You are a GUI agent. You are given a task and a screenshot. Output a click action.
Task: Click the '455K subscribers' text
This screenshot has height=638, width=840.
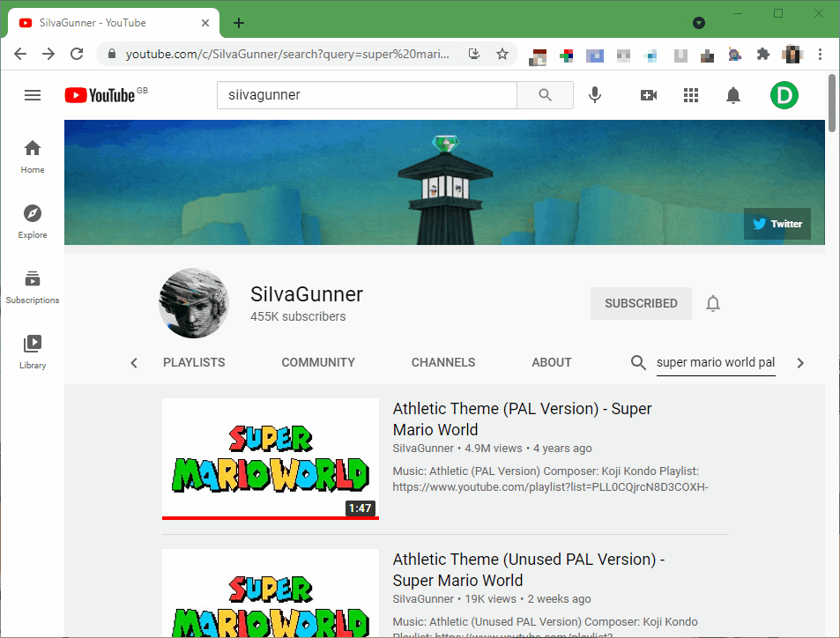298,316
